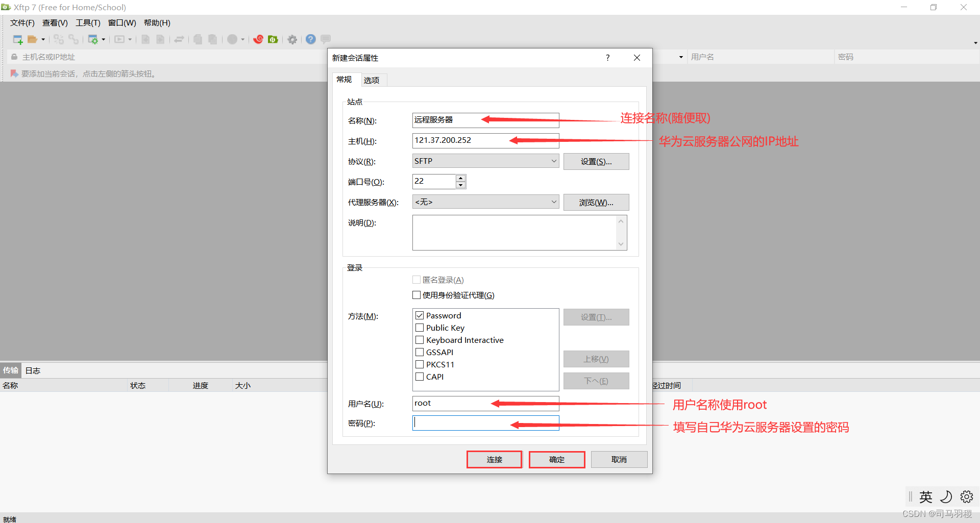Image resolution: width=980 pixels, height=523 pixels.
Task: Toggle the 英 input method indicator
Action: coord(925,496)
